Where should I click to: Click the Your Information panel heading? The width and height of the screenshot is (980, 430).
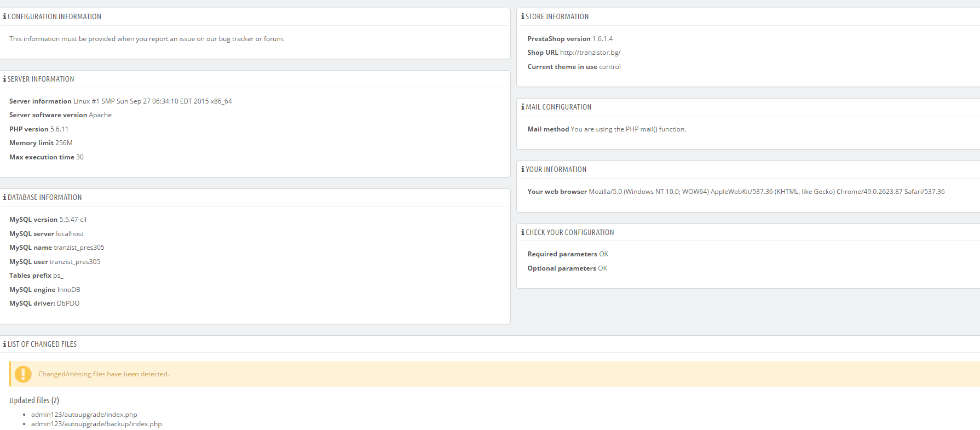click(556, 169)
